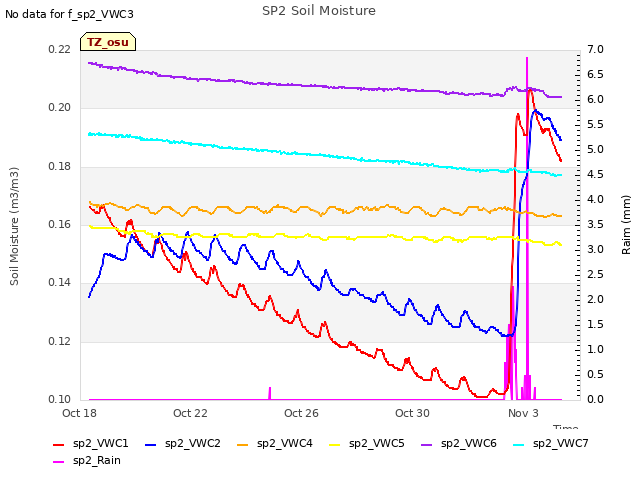Click the cyan sp2_VWC7 legend swatch
Image resolution: width=640 pixels, height=480 pixels.
click(x=518, y=445)
